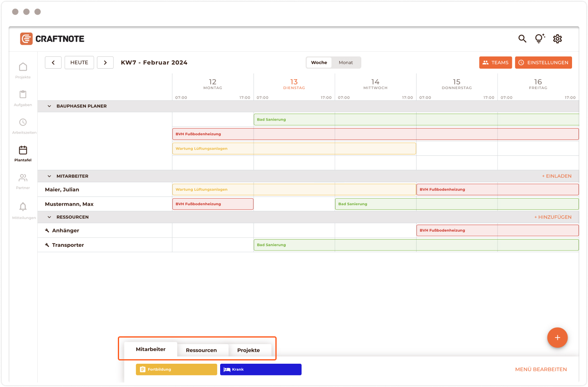Select the Plantafel calendar icon
The width and height of the screenshot is (588, 387).
pyautogui.click(x=23, y=150)
